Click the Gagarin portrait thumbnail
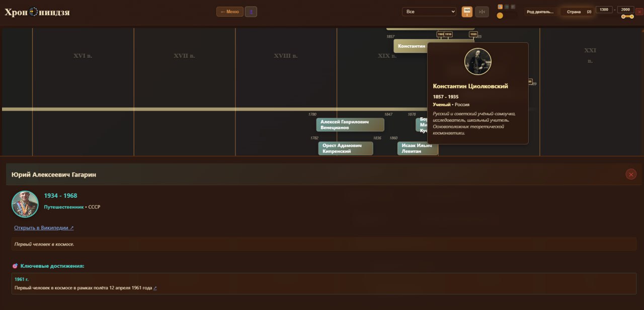This screenshot has width=644, height=310. [x=25, y=204]
